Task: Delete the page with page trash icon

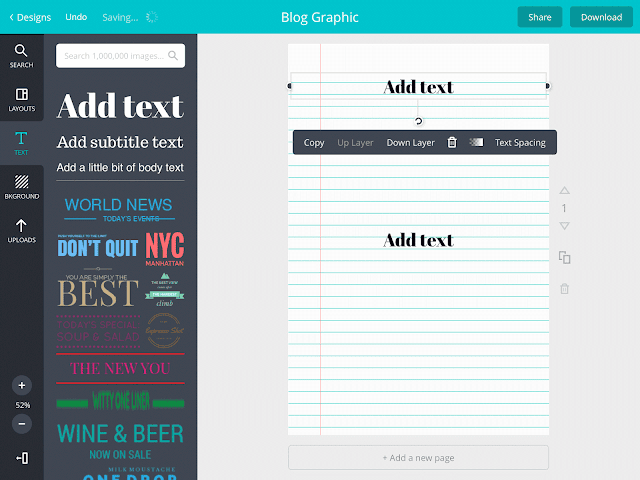Action: coord(564,289)
